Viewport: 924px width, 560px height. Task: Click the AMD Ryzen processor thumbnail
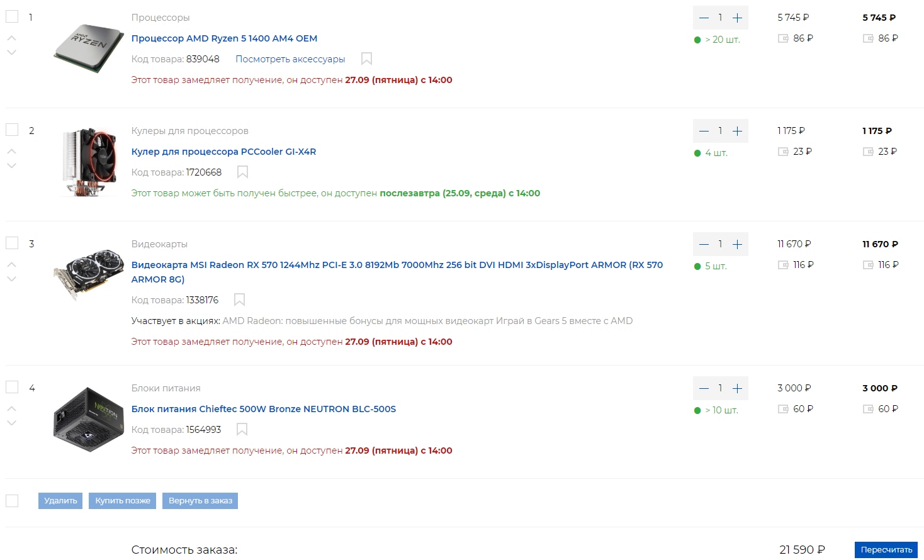pos(89,48)
